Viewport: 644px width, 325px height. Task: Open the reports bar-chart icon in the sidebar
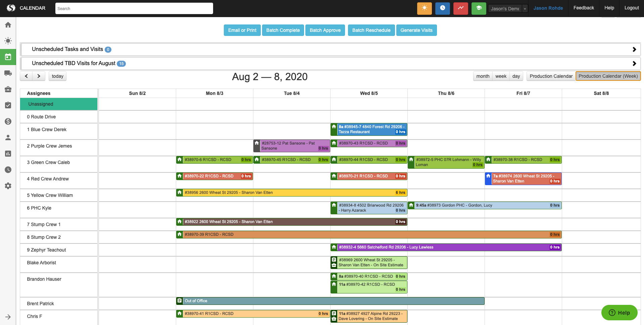click(8, 154)
